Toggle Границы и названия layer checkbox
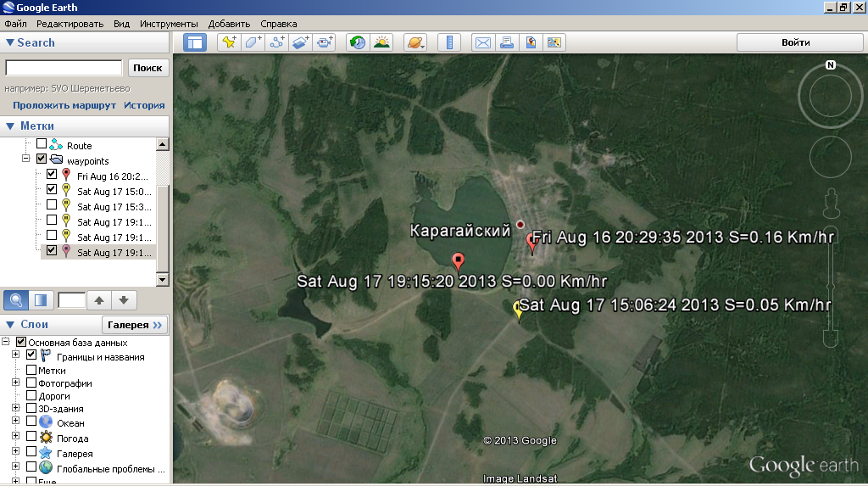 point(31,355)
